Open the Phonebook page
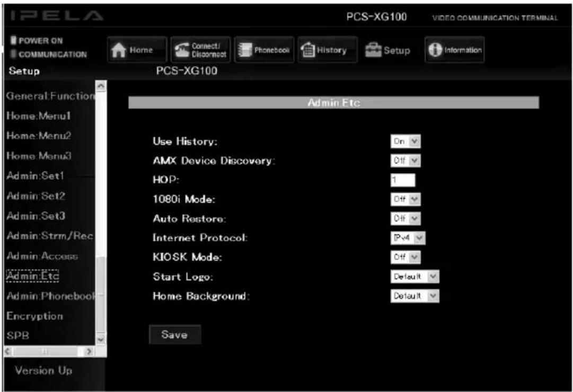The height and width of the screenshot is (392, 573). [264, 50]
